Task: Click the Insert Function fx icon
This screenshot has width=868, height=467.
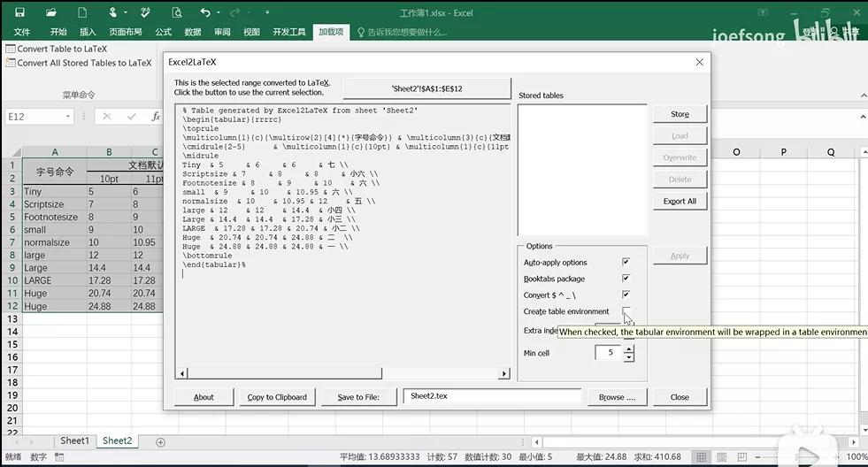Action: click(x=156, y=116)
